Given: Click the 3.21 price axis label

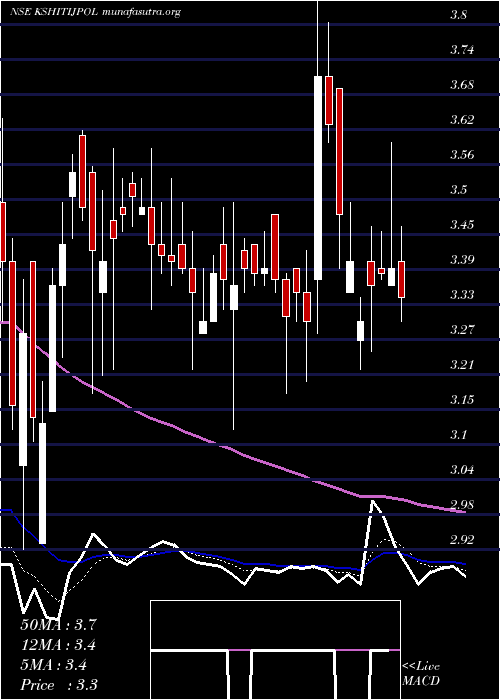Looking at the screenshot, I should point(462,365).
